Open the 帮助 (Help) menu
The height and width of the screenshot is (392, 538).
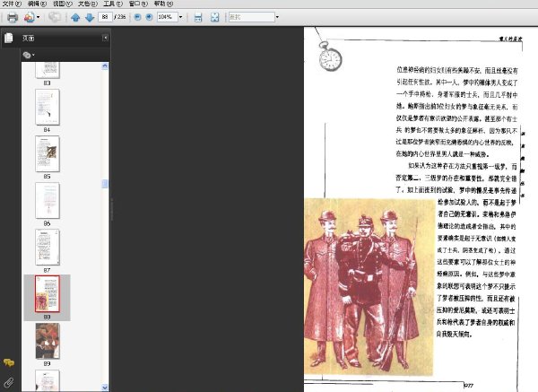point(164,4)
